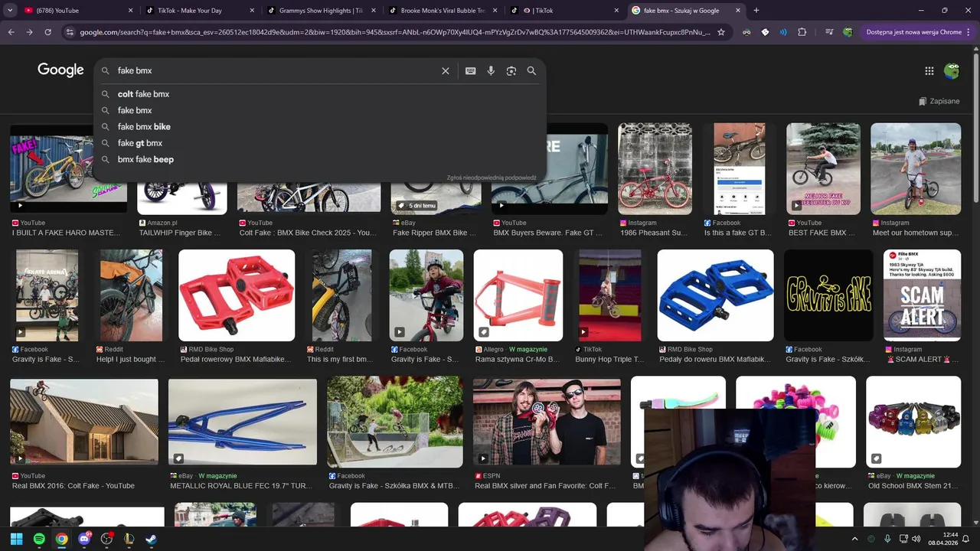Switch to the YouTube tab
Viewport: 980px width, 551px height.
point(77,11)
